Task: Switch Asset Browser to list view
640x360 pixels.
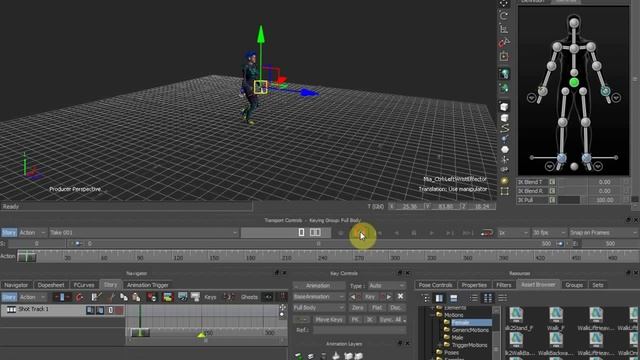Action: pyautogui.click(x=473, y=298)
